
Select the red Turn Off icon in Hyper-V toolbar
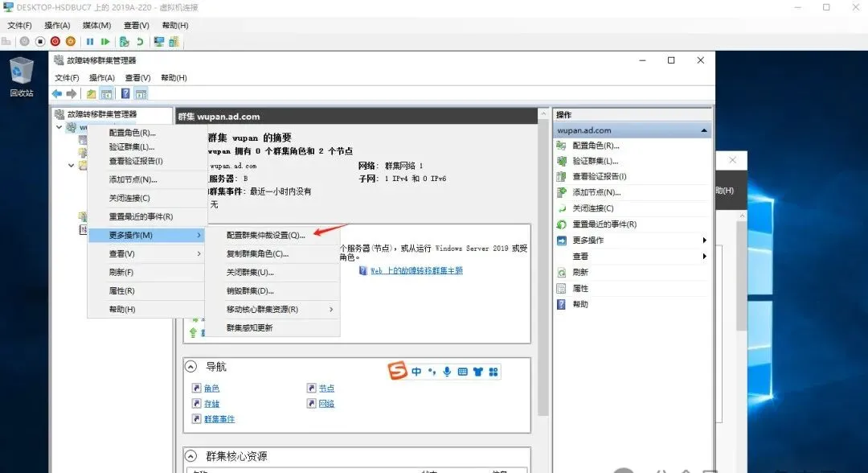54,40
